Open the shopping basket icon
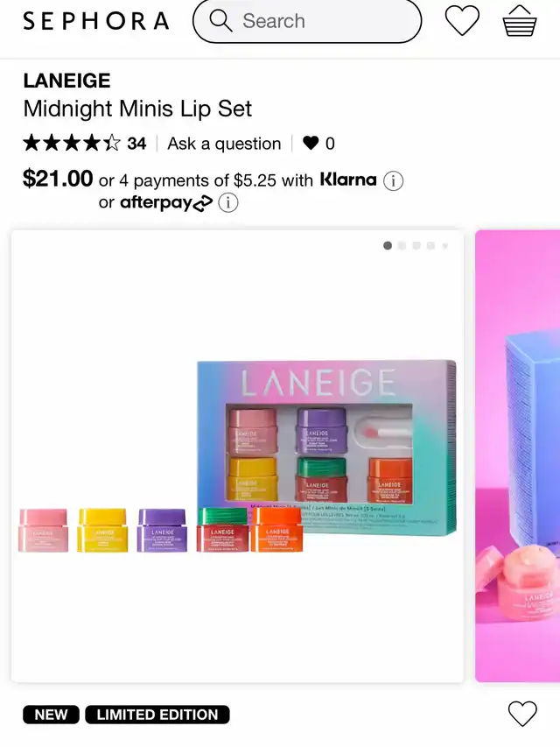 point(520,21)
